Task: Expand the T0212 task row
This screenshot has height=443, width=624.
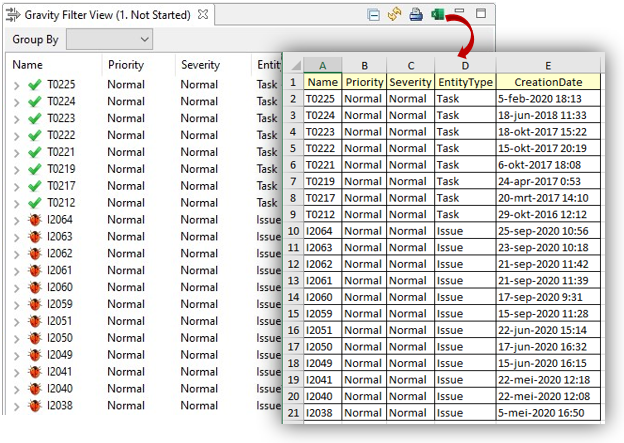Action: tap(17, 203)
